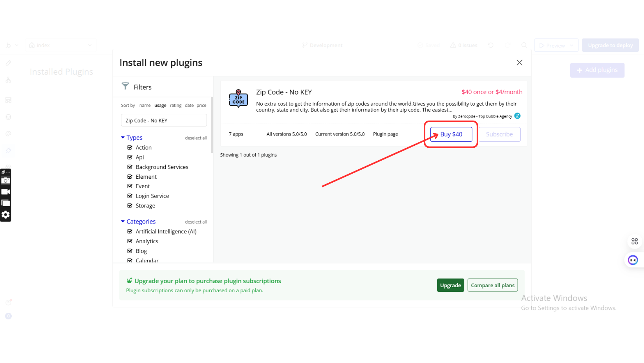Viewport: 644px width, 363px height.
Task: Click the Filters funnel icon
Action: tap(125, 86)
